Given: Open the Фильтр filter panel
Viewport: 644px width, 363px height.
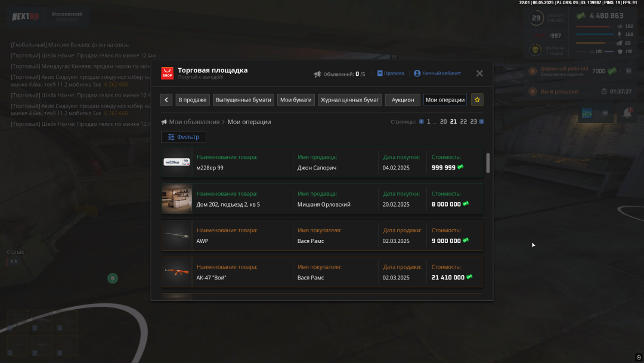Looking at the screenshot, I should click(x=184, y=137).
